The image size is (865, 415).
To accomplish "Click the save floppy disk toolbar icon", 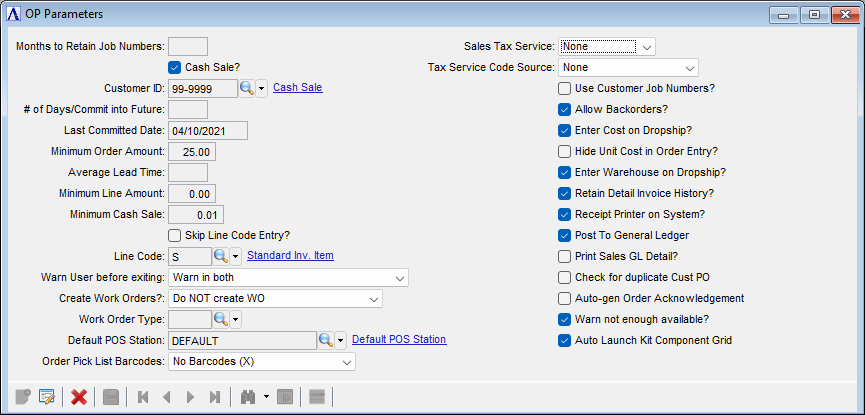I will pos(110,397).
